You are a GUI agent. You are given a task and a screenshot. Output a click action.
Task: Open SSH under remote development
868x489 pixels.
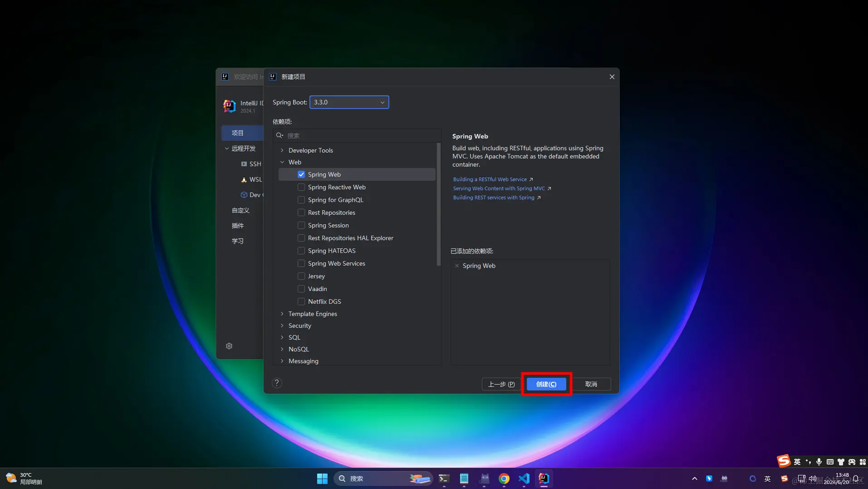(x=251, y=164)
